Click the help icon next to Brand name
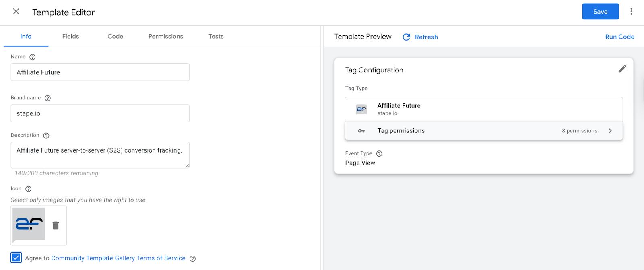Screen dimensions: 644x270 click(x=47, y=98)
